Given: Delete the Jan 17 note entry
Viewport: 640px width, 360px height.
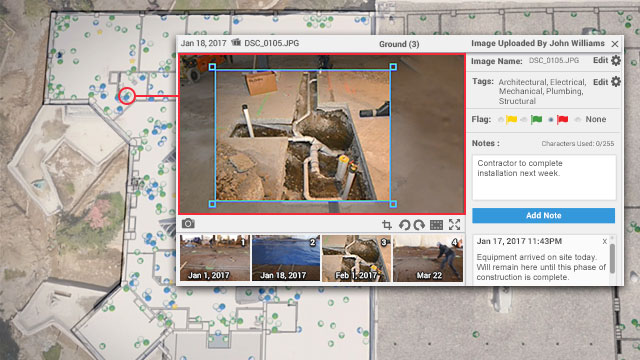Looking at the screenshot, I should point(605,242).
